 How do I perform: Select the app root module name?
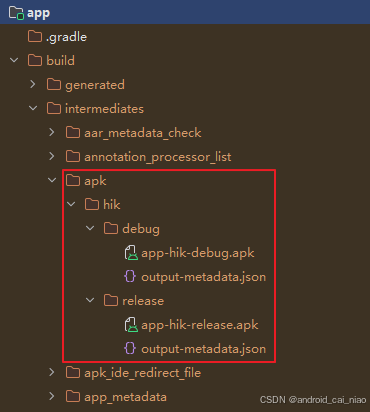click(x=39, y=14)
